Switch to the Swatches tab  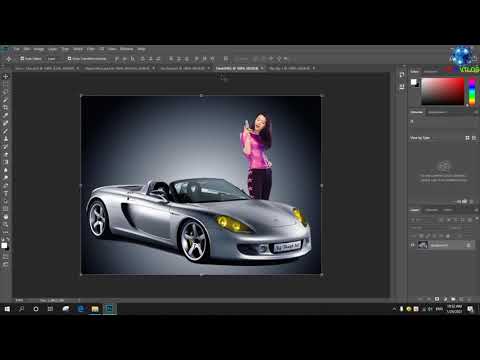point(431,72)
